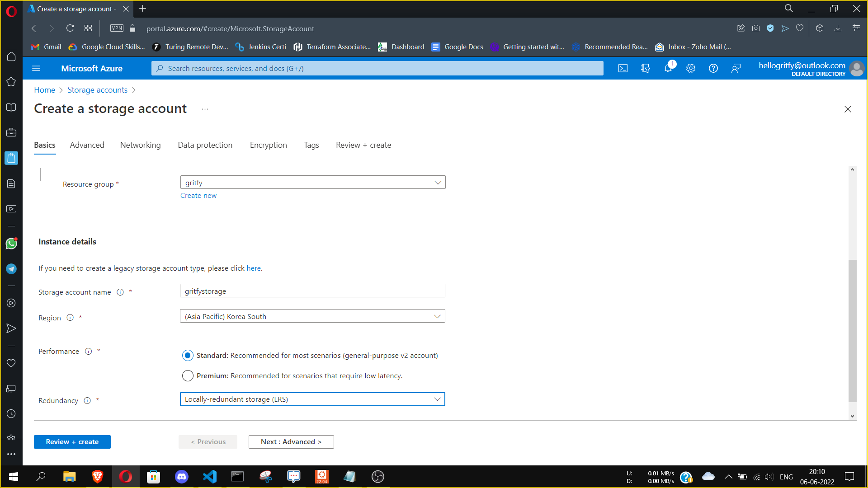Select the Standard performance option
This screenshot has width=868, height=488.
click(188, 355)
